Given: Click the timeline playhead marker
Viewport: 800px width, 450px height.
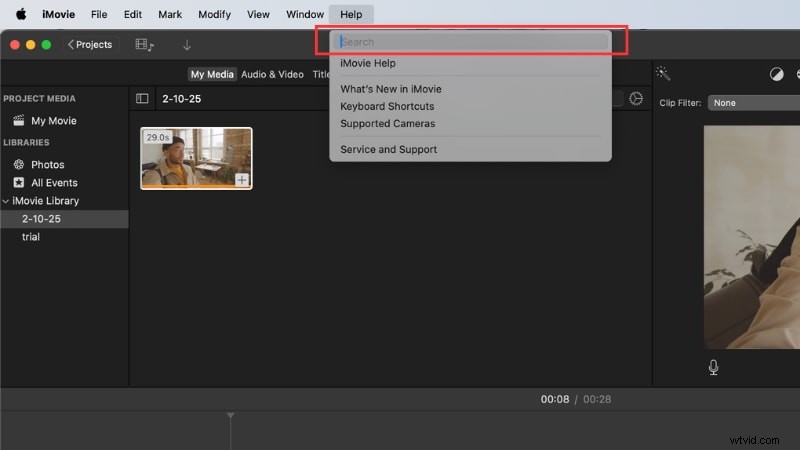Looking at the screenshot, I should 231,416.
